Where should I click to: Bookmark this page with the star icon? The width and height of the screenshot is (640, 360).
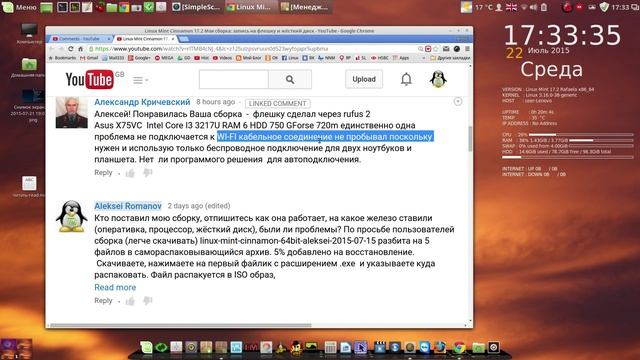[436, 49]
